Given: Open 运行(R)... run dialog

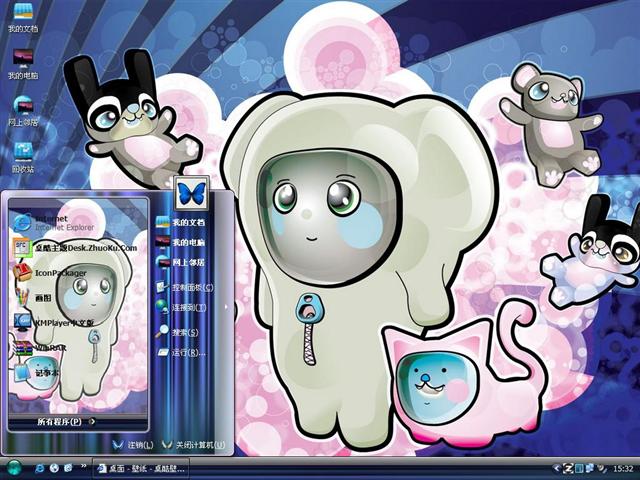Looking at the screenshot, I should [181, 352].
